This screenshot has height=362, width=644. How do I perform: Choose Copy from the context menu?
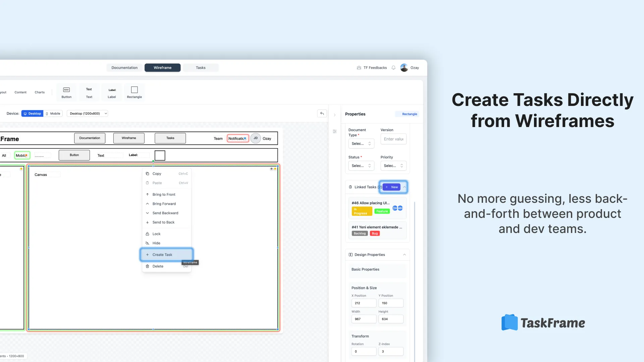[167, 174]
